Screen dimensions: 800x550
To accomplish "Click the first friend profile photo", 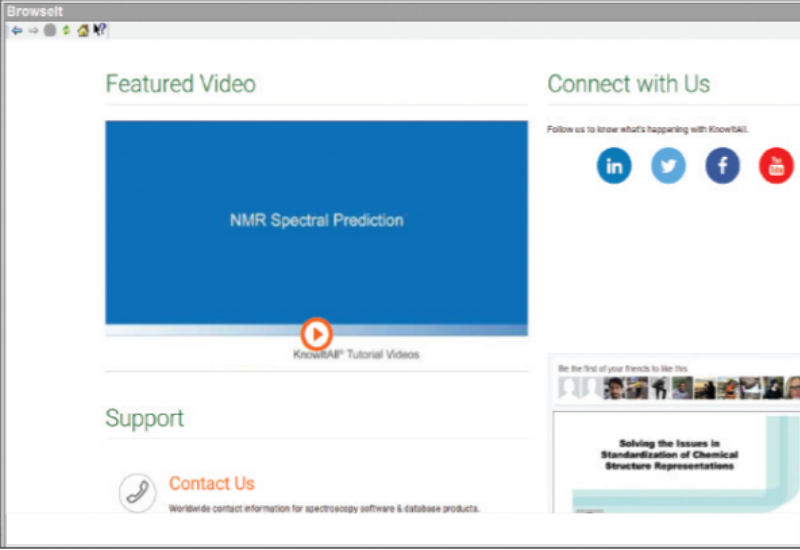I will (568, 388).
